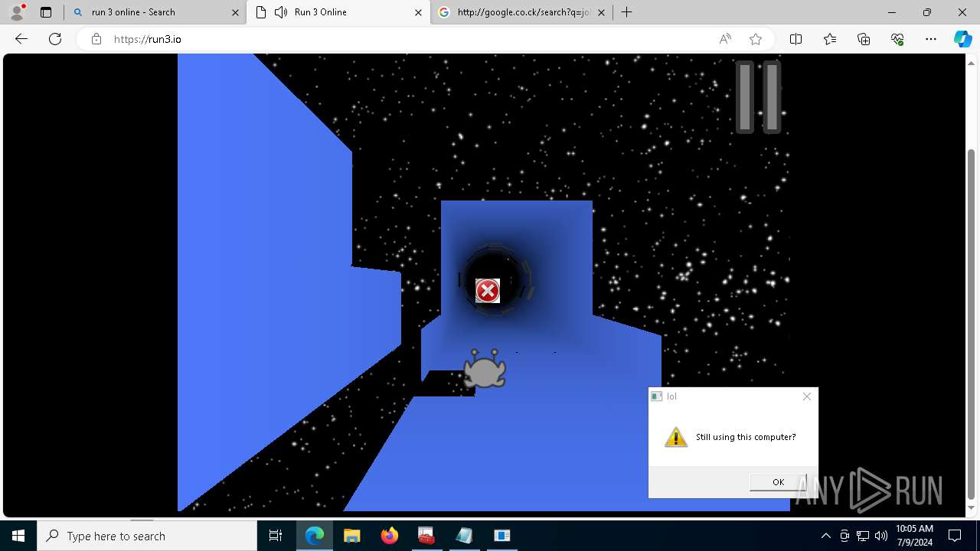980x551 pixels.
Task: Open the red toolbox app on taskbar
Action: (426, 536)
